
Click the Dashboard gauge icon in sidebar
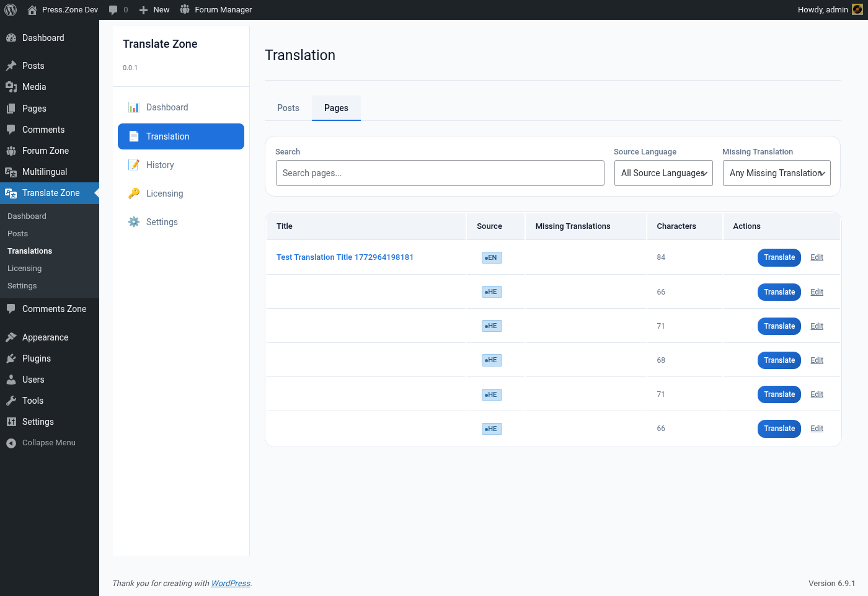coord(11,38)
